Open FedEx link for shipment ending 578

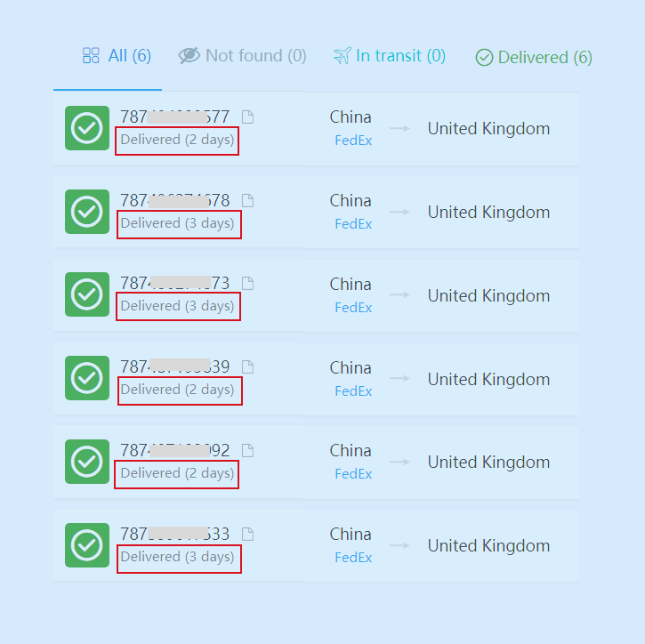[x=353, y=224]
